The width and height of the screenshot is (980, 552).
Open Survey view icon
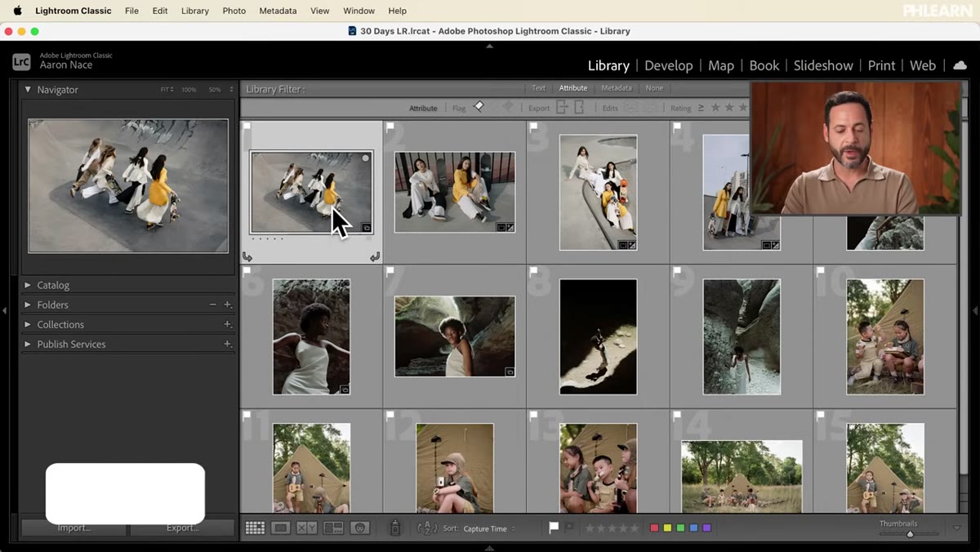coord(333,528)
